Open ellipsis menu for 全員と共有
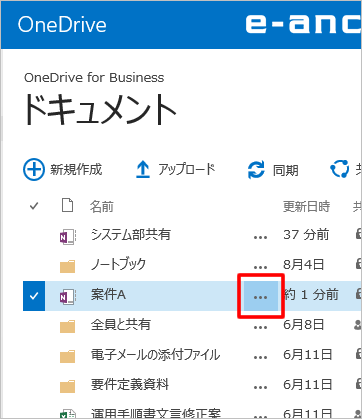 (260, 327)
